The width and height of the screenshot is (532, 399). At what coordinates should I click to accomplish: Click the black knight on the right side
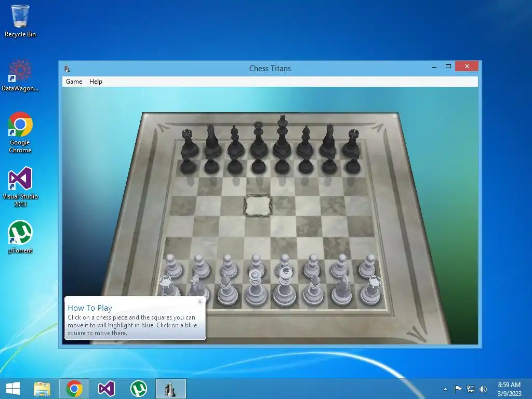point(328,141)
